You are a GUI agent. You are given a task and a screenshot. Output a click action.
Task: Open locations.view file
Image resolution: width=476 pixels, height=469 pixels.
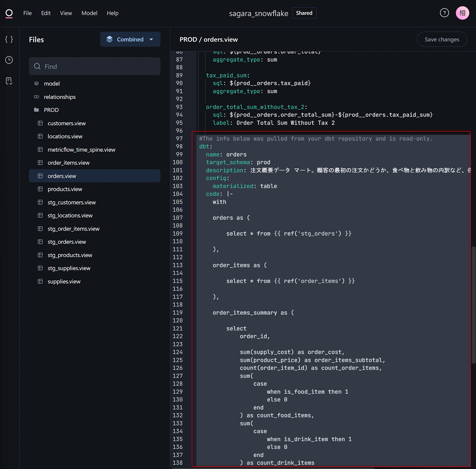95,136
